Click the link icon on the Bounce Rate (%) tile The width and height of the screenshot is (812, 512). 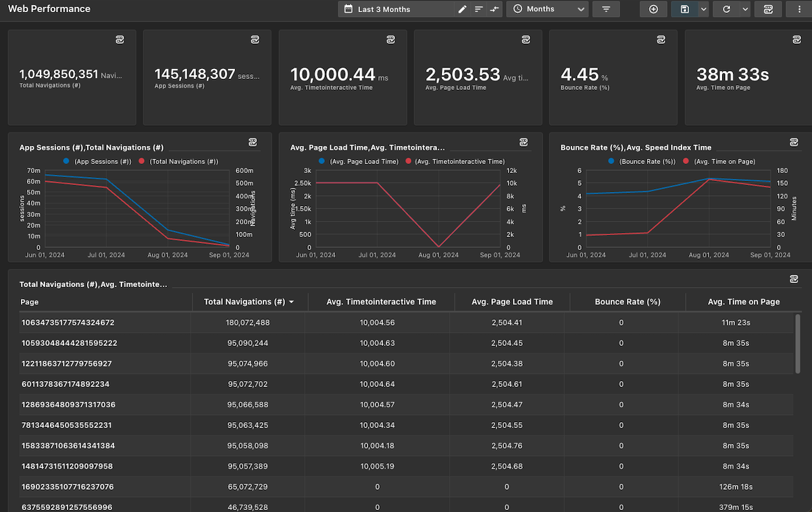[x=661, y=41]
